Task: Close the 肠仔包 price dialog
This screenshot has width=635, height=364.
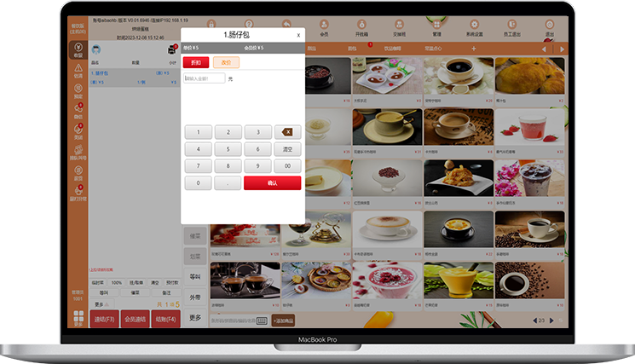Action: (297, 35)
